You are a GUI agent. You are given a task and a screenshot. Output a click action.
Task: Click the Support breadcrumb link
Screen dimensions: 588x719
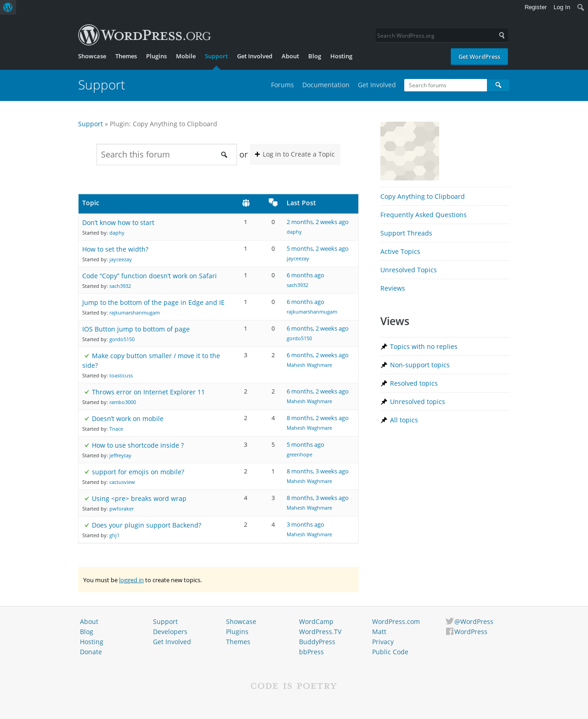90,124
